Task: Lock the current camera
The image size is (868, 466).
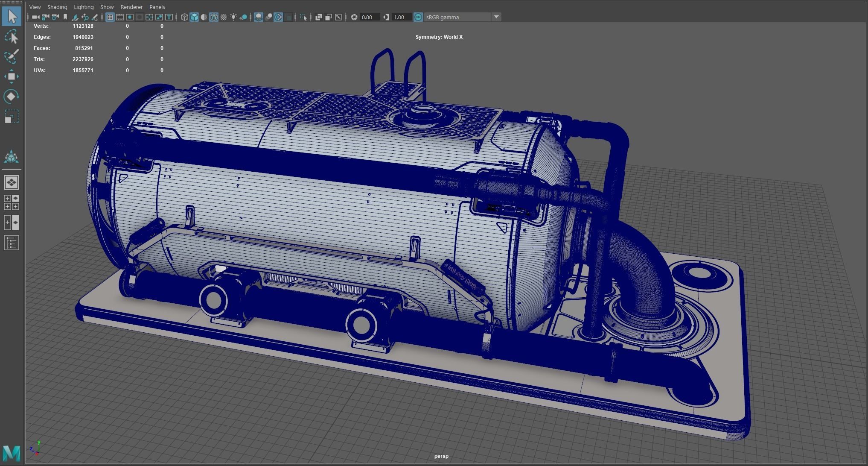Action: click(x=45, y=17)
